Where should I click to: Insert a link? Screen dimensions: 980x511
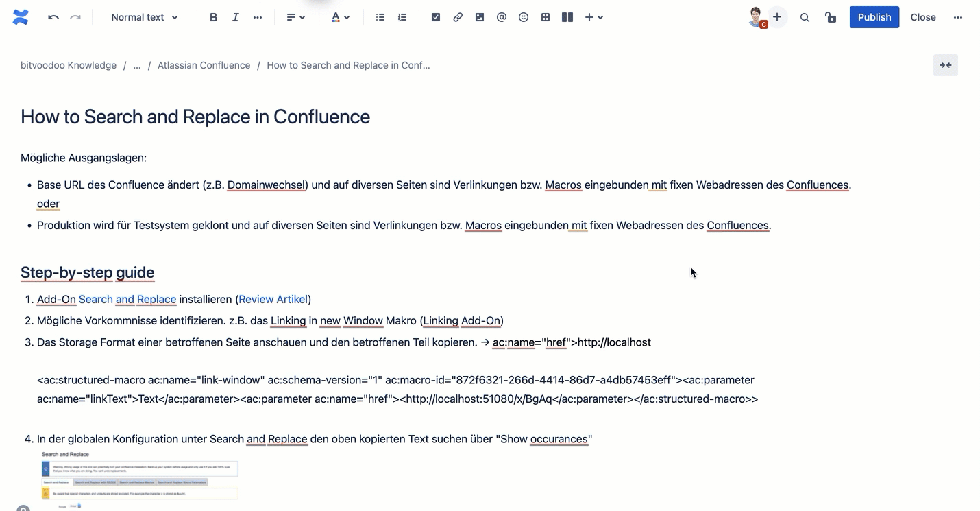(x=458, y=17)
